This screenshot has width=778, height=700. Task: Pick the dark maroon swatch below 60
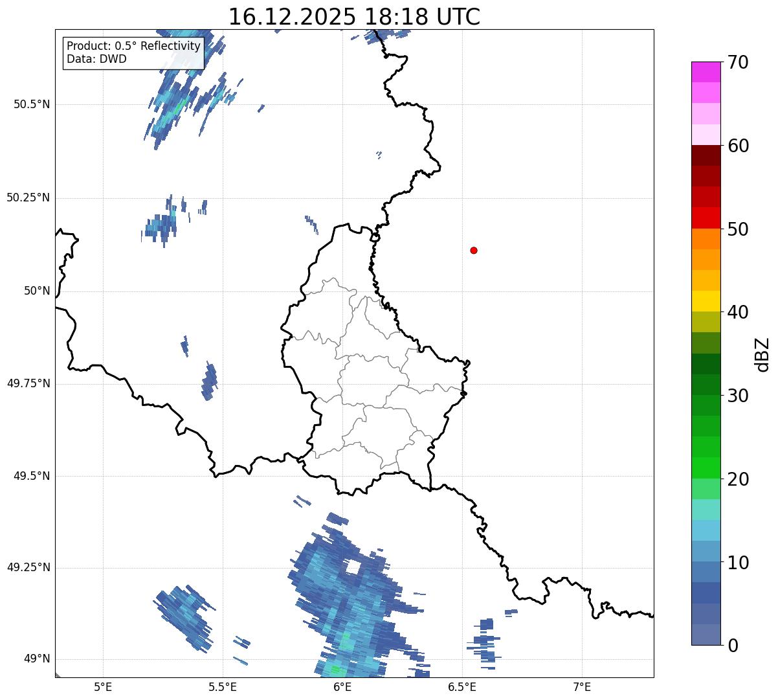click(706, 155)
